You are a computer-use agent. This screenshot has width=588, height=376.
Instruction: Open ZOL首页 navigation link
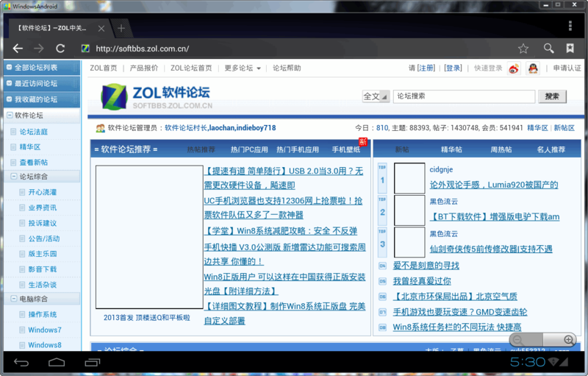(x=104, y=68)
